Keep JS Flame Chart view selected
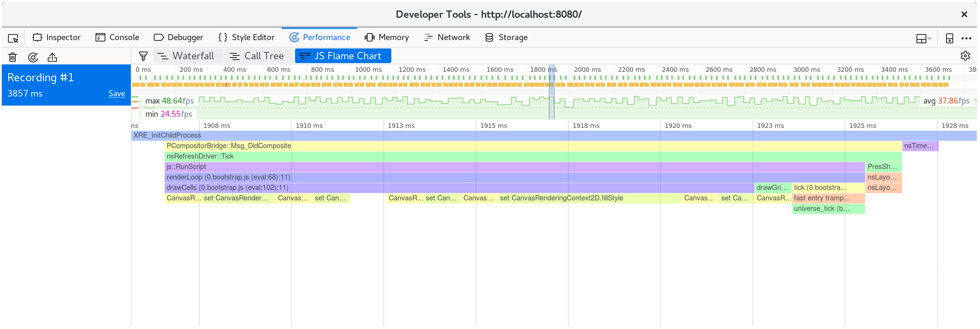Image resolution: width=980 pixels, height=329 pixels. point(342,55)
